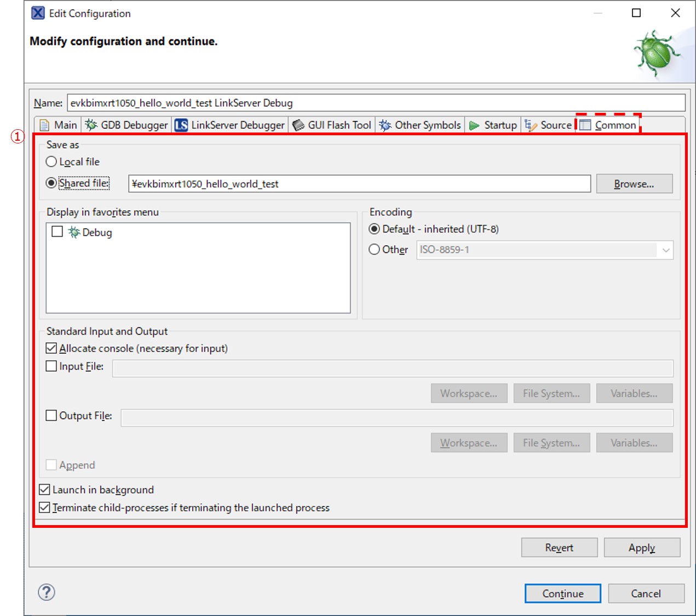Open the GDB Debugger tab
This screenshot has width=696, height=616.
tap(126, 125)
